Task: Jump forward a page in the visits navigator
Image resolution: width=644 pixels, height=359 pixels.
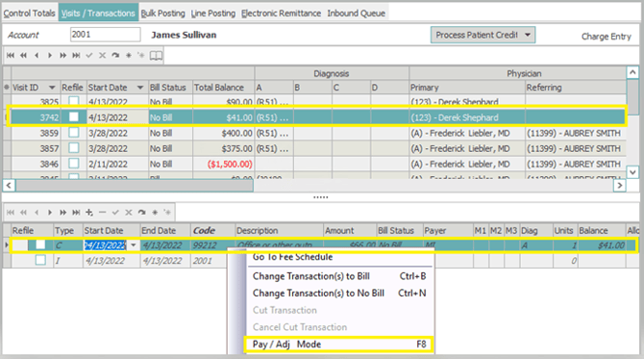Action: point(62,55)
